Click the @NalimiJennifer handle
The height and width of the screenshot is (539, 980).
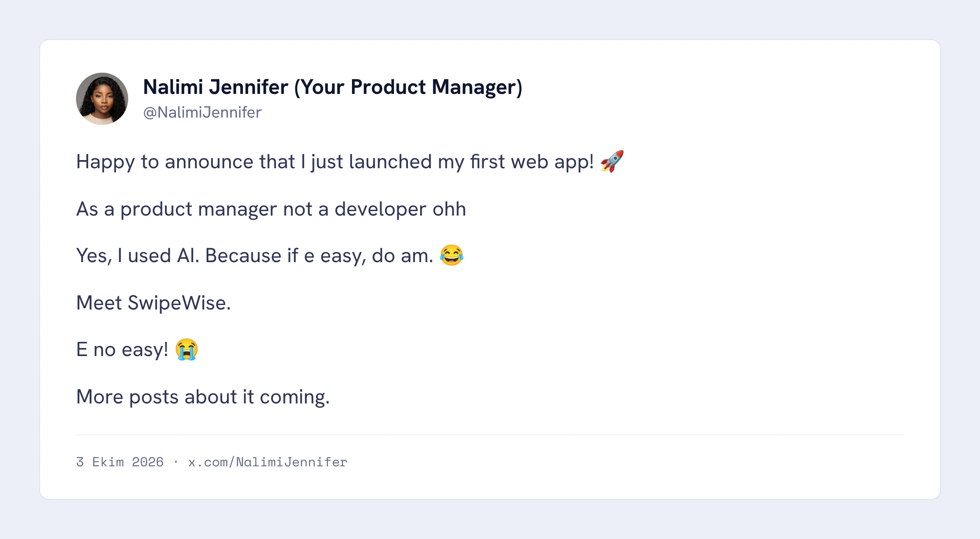(x=202, y=112)
